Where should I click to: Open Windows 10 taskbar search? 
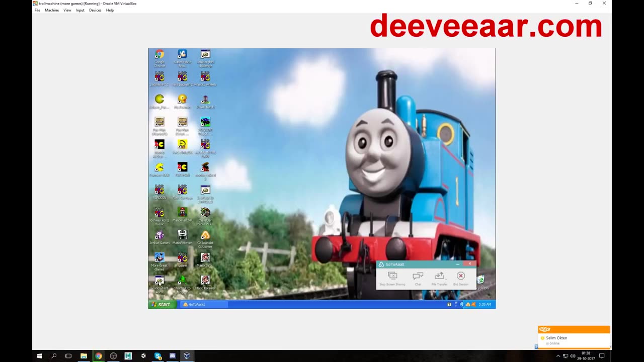pyautogui.click(x=54, y=356)
